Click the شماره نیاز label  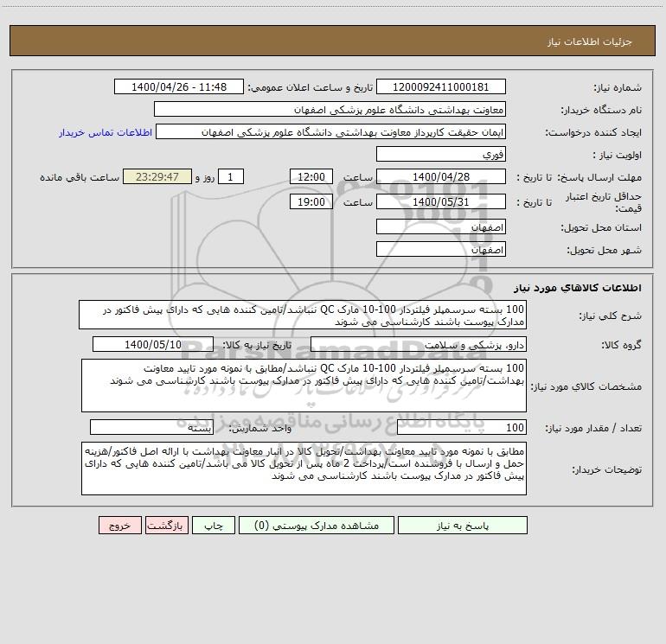tap(618, 87)
